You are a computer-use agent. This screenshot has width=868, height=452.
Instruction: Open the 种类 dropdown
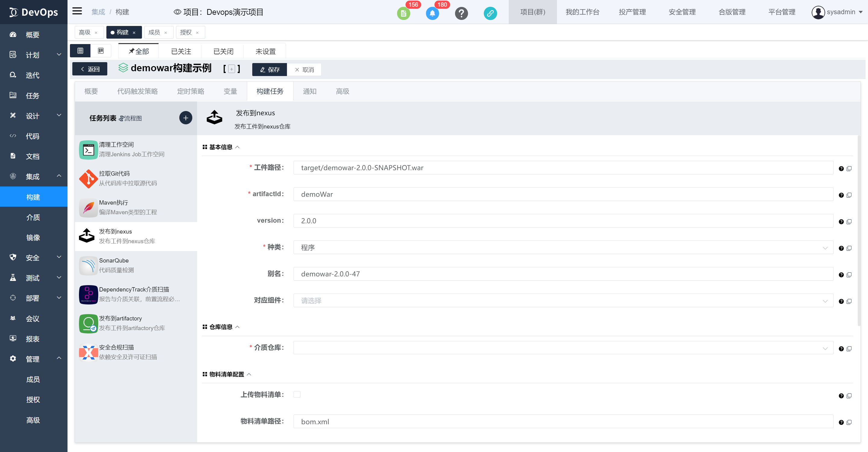pyautogui.click(x=563, y=248)
